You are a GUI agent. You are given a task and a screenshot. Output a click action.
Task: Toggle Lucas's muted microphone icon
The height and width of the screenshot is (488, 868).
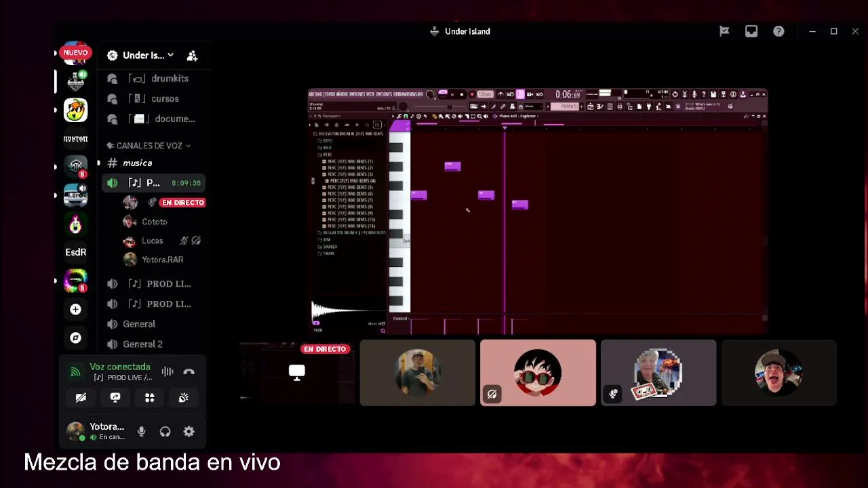coord(184,241)
